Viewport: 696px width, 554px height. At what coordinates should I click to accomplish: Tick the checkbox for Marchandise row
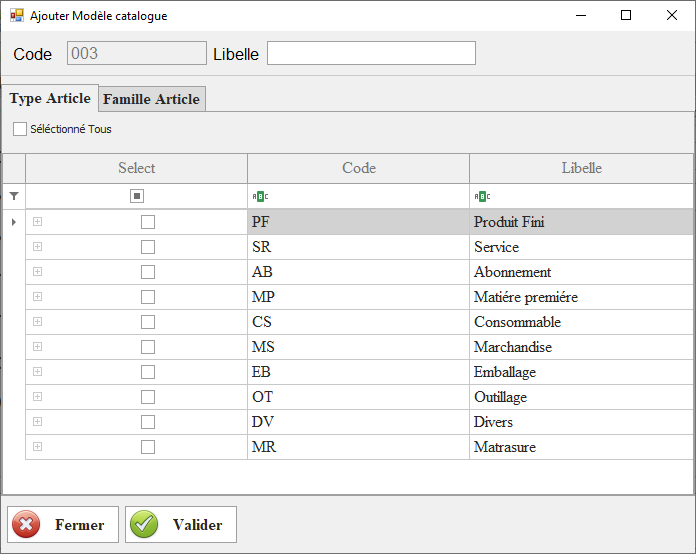[x=148, y=347]
